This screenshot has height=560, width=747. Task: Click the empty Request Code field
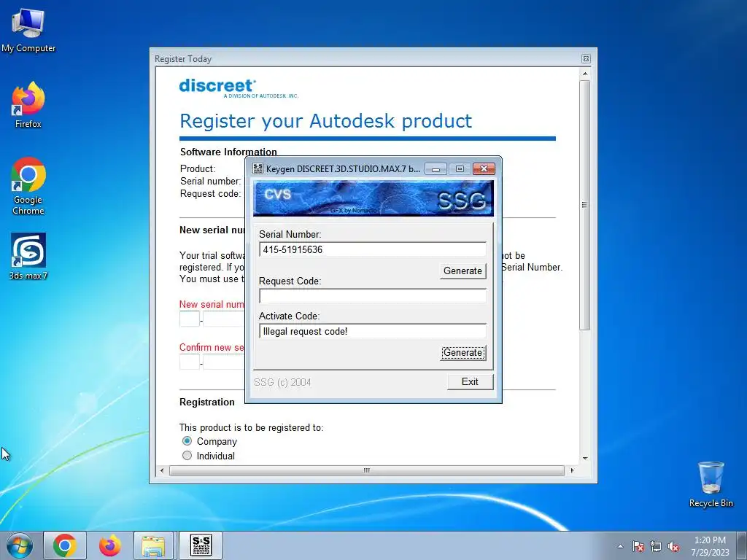point(373,296)
